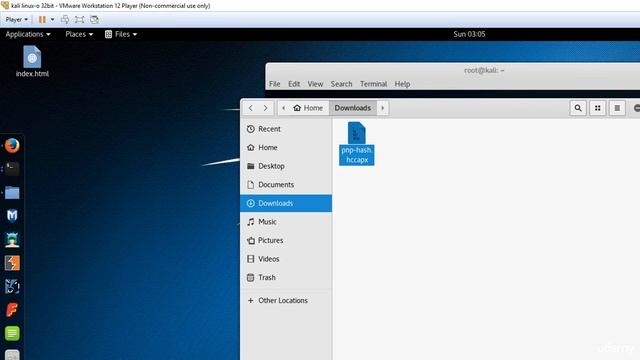Open Trash in Files sidebar
Screen dimensions: 640x360
[286, 278]
